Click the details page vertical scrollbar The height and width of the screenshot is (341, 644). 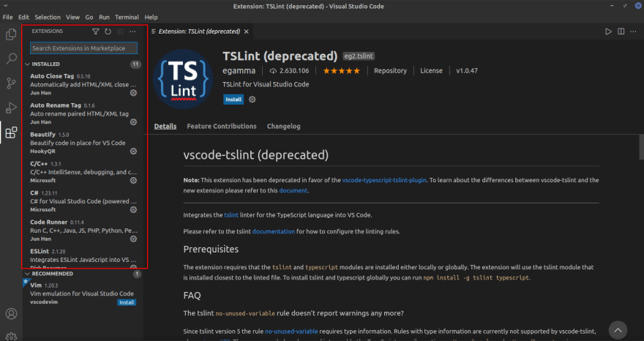642,146
